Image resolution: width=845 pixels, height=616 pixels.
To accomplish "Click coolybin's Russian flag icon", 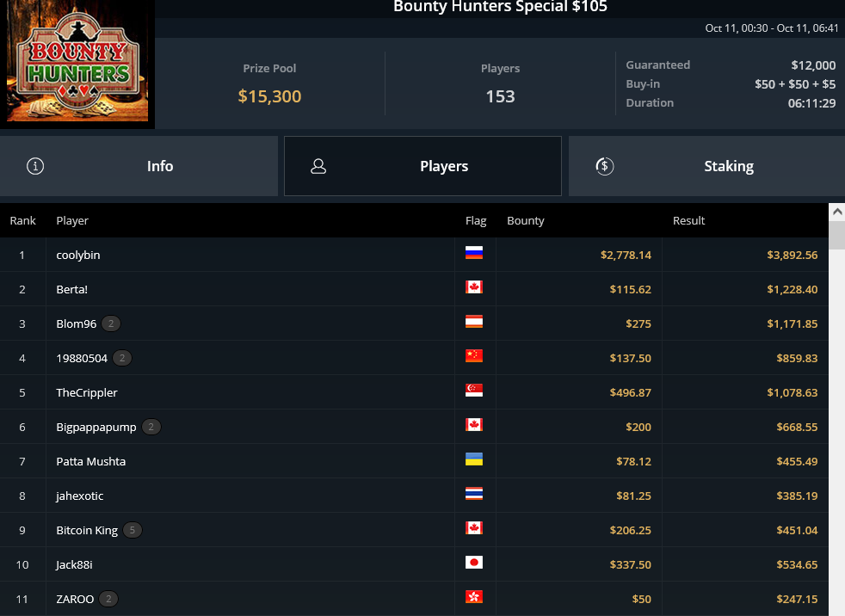I will 473,253.
